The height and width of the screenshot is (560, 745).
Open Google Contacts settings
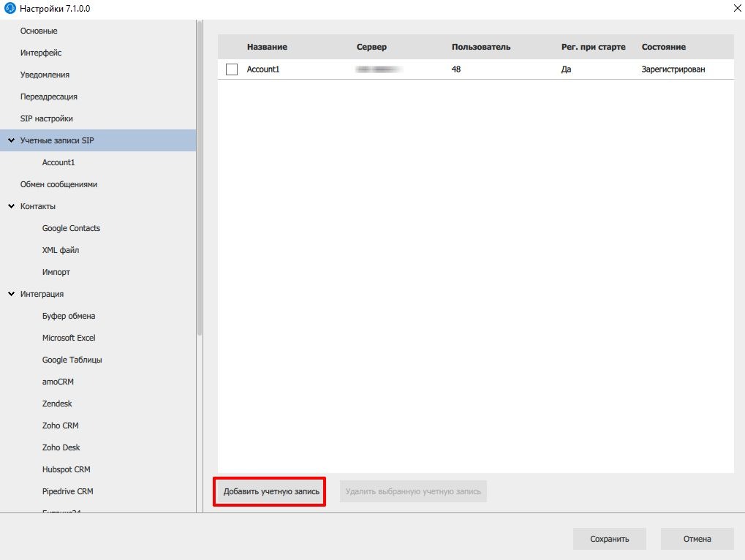coord(71,228)
